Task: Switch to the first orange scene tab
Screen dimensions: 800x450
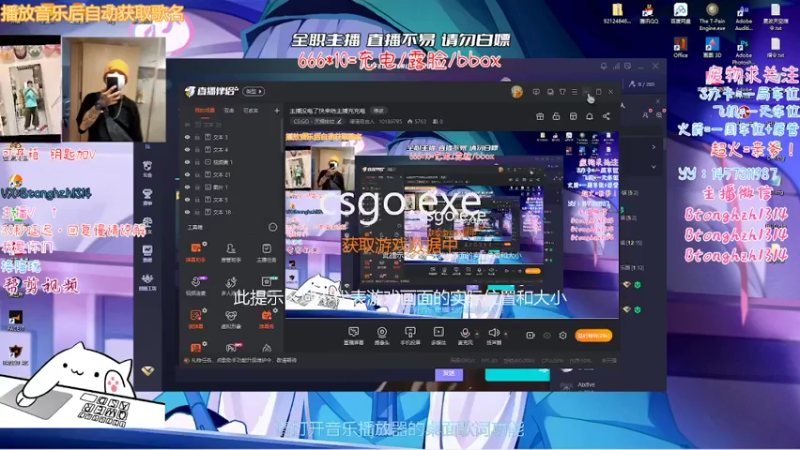Action: click(205, 111)
